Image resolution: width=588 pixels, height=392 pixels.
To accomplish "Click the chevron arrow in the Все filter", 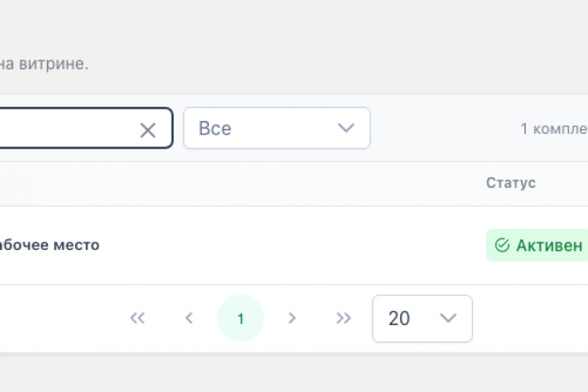I will [x=345, y=127].
